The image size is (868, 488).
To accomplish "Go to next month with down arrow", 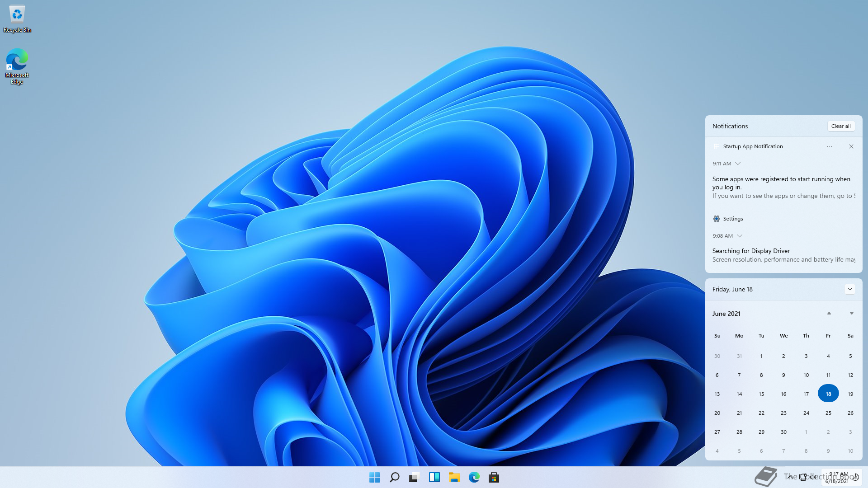I will click(x=852, y=313).
